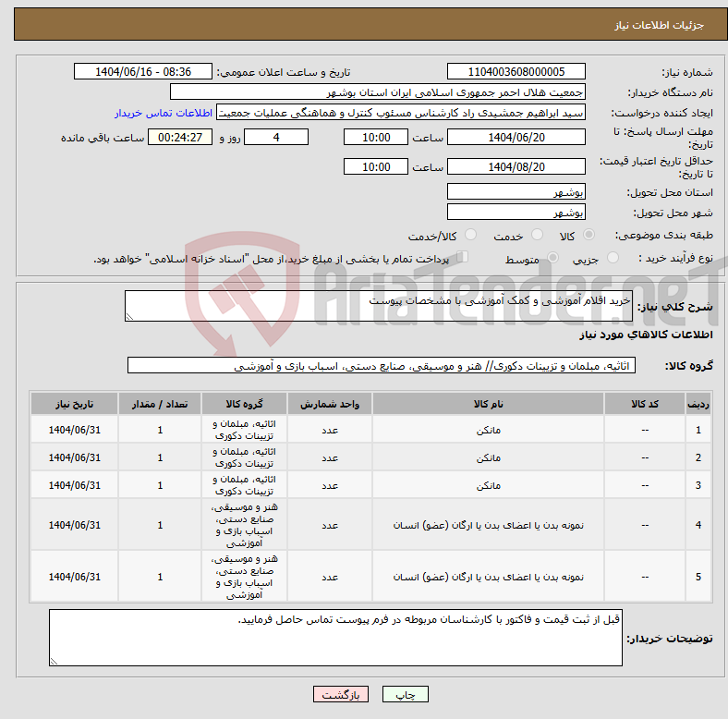Image resolution: width=728 pixels, height=719 pixels.
Task: Click the تعداد / مقدار column header
Action: pyautogui.click(x=160, y=404)
